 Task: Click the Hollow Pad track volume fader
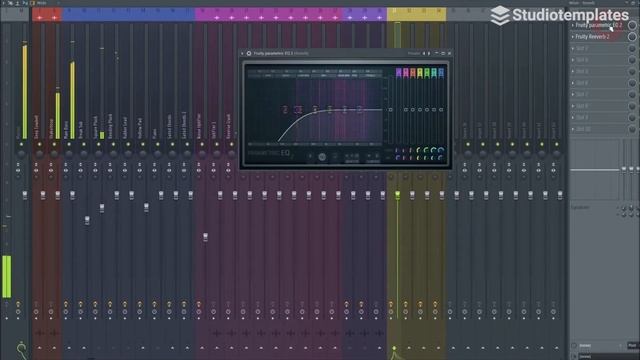point(146,207)
